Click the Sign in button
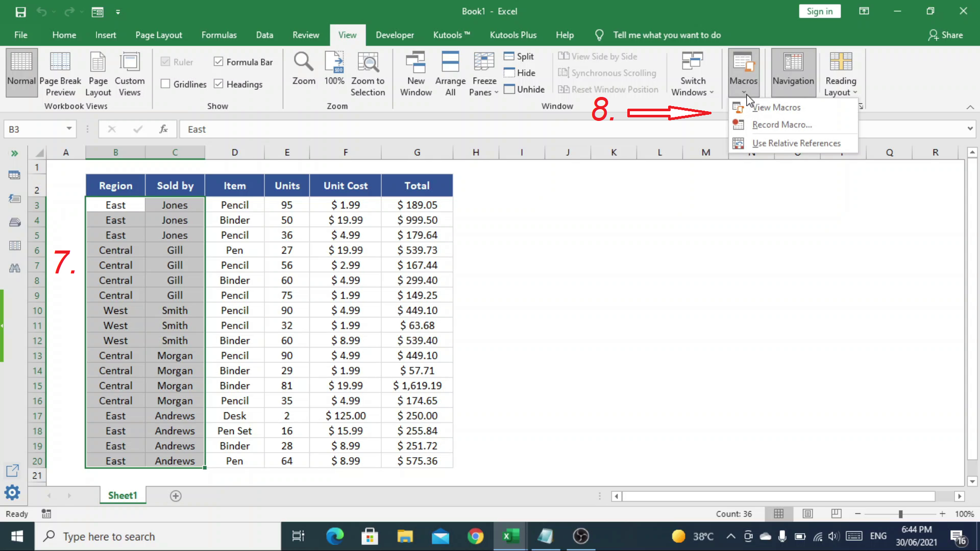The image size is (980, 551). coord(819,11)
